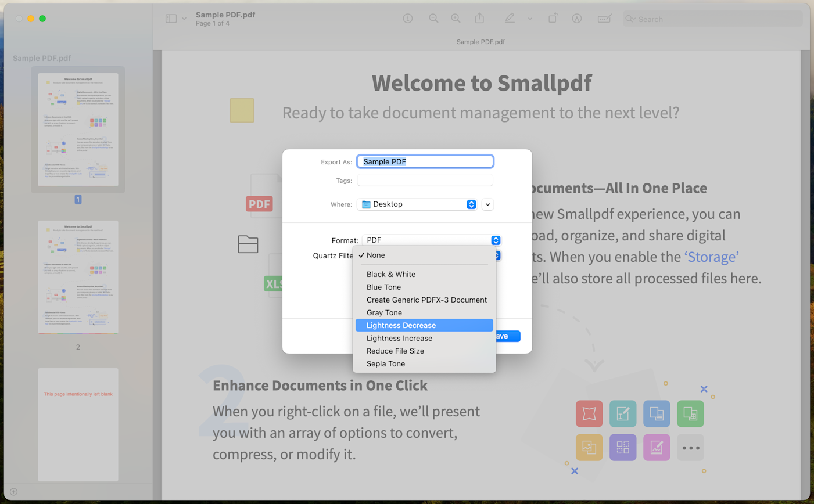
Task: Click the red compress tool tile
Action: pos(589,414)
